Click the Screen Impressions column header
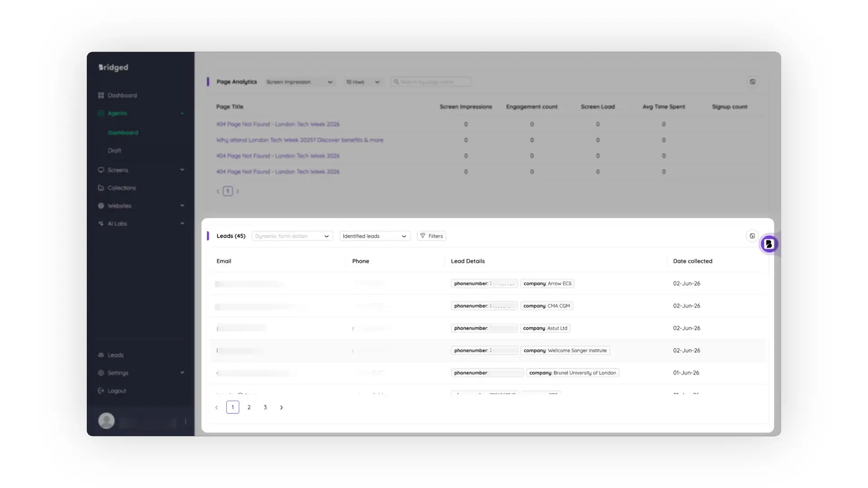The width and height of the screenshot is (868, 488). click(466, 107)
